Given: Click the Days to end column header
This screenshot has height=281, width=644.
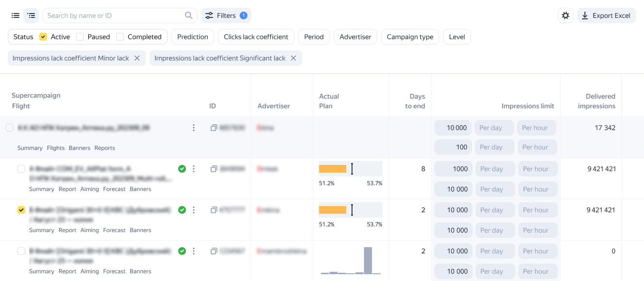Looking at the screenshot, I should pyautogui.click(x=415, y=101).
